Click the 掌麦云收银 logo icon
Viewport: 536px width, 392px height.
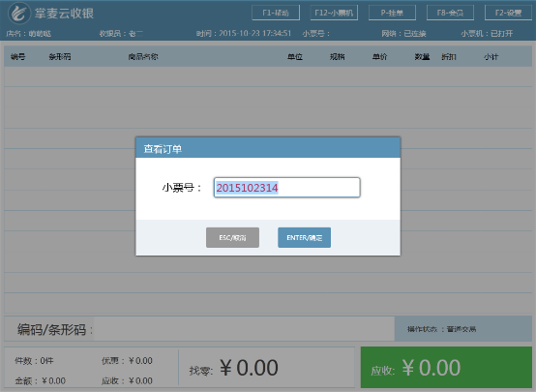(x=19, y=14)
